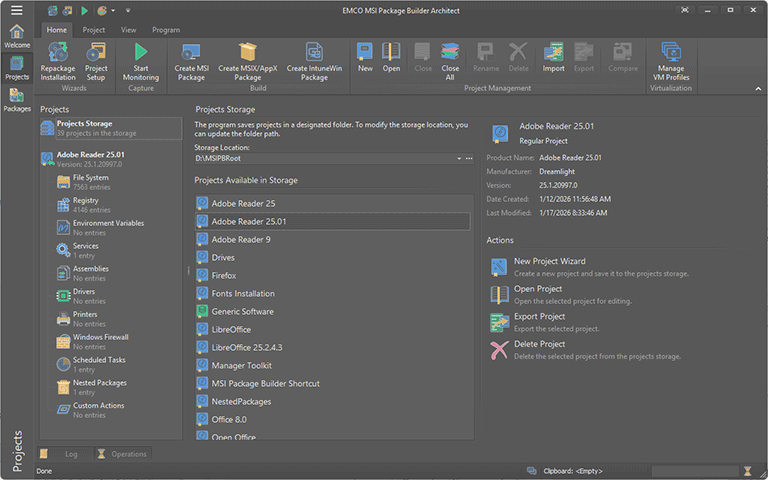The width and height of the screenshot is (768, 480).
Task: Click the New Project Wizard action link
Action: [x=549, y=261]
